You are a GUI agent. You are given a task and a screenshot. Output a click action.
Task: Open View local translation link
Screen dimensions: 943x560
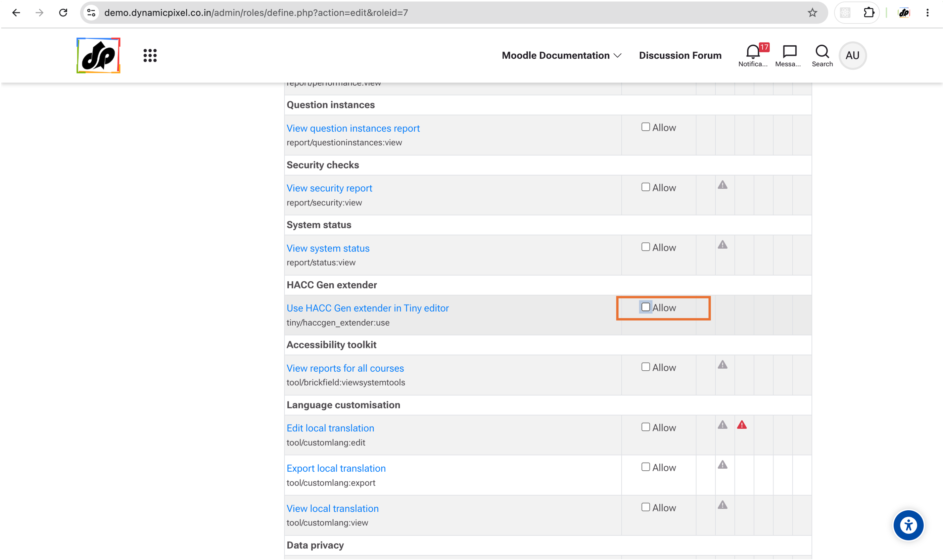point(332,509)
